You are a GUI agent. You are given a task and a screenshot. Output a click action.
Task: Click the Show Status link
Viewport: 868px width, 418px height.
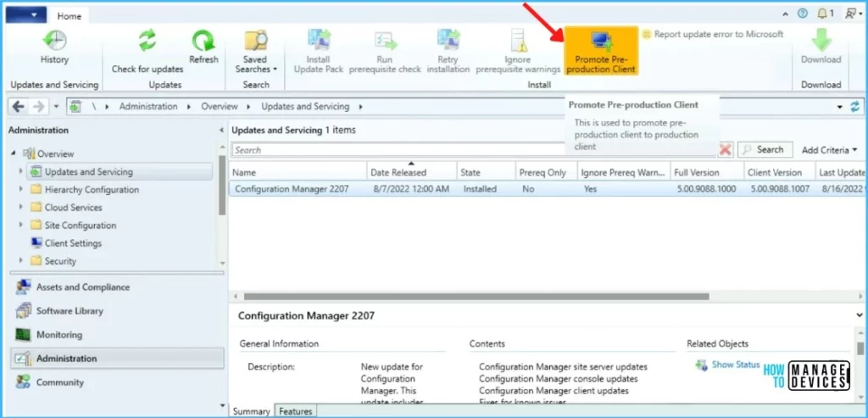[736, 365]
